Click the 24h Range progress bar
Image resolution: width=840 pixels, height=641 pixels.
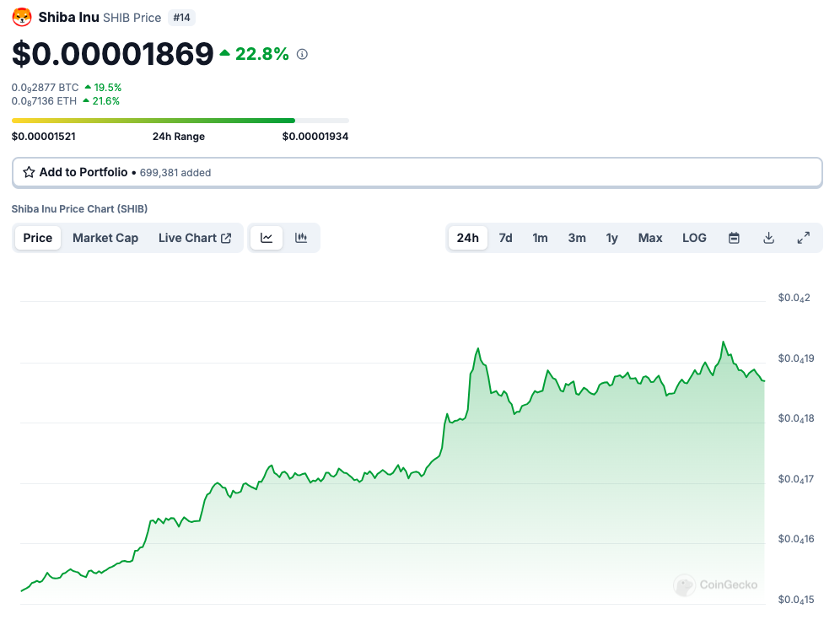coord(180,121)
